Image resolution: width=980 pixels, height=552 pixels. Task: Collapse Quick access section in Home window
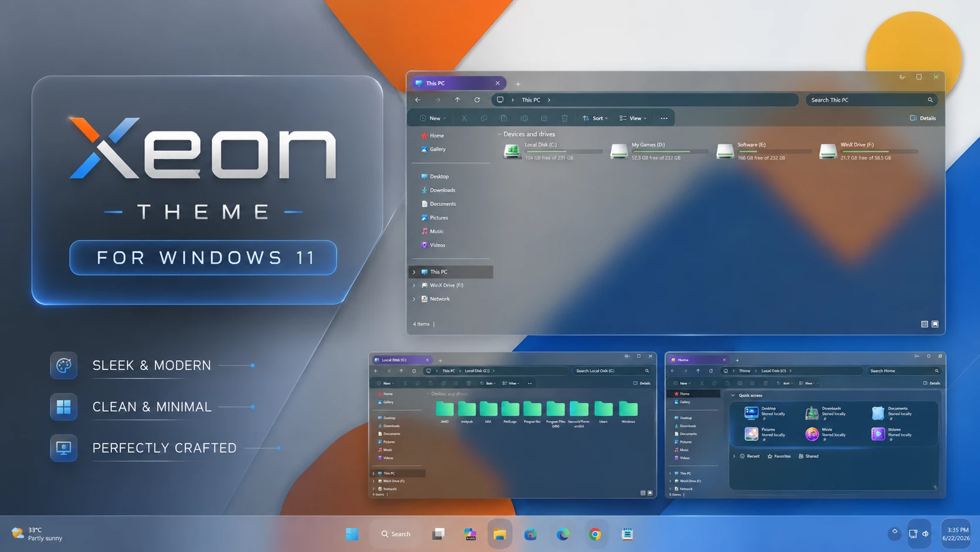[x=733, y=395]
